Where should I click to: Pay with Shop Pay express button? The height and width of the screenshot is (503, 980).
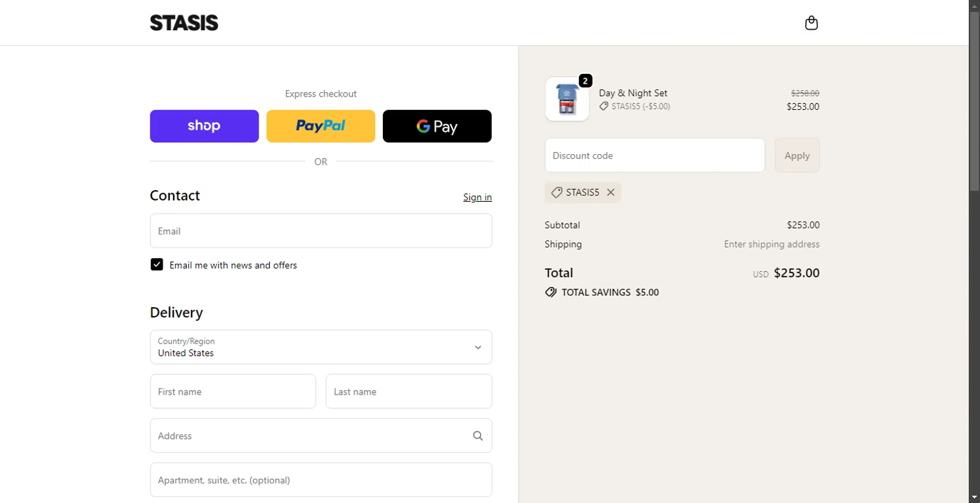pos(204,126)
